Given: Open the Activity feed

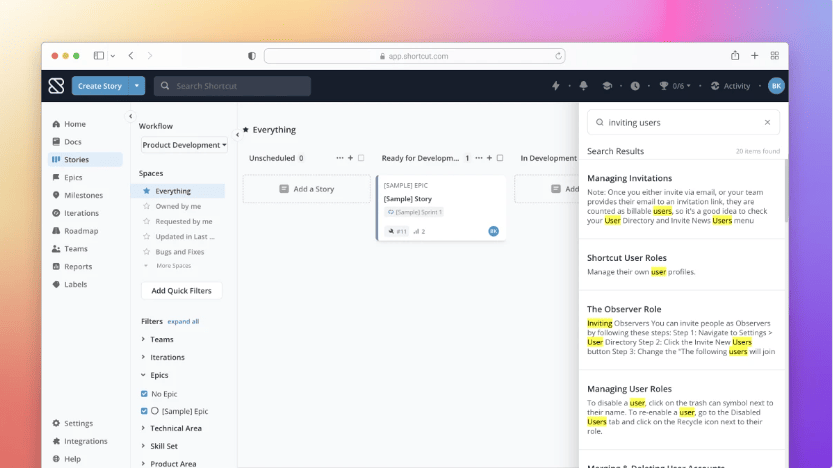Looking at the screenshot, I should [x=730, y=86].
